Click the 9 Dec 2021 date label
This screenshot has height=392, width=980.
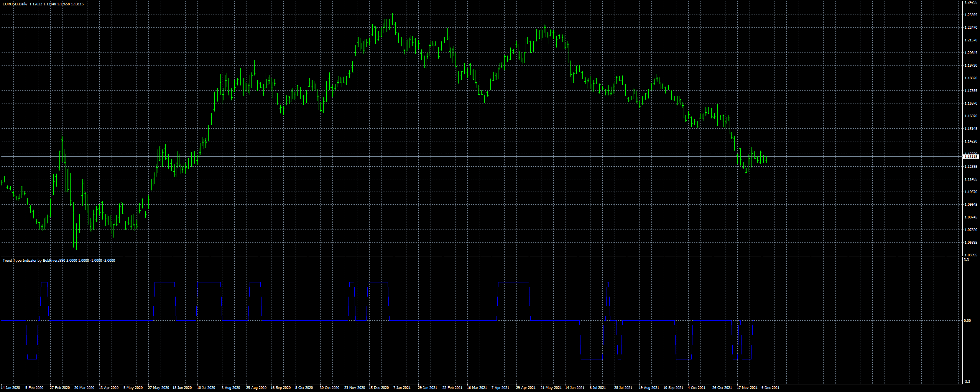point(770,388)
